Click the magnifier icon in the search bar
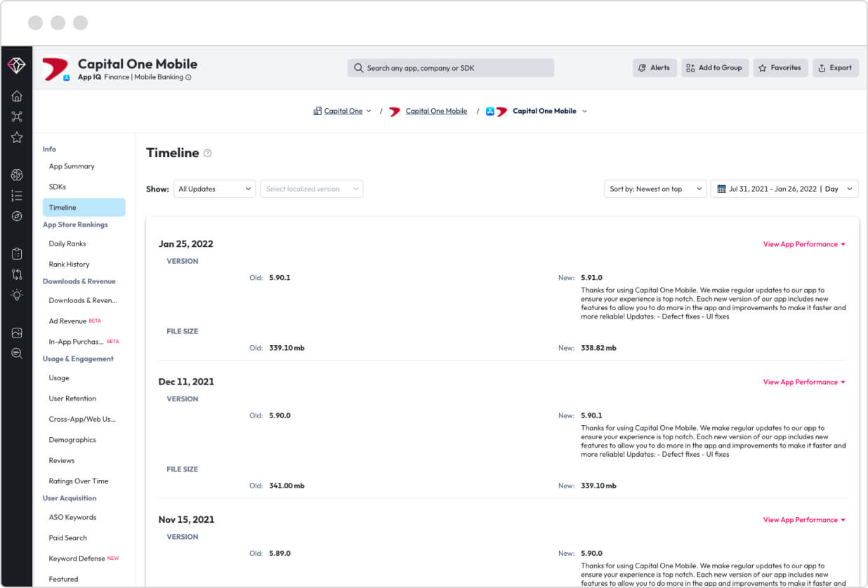Screen dimensions: 868x588 359,68
